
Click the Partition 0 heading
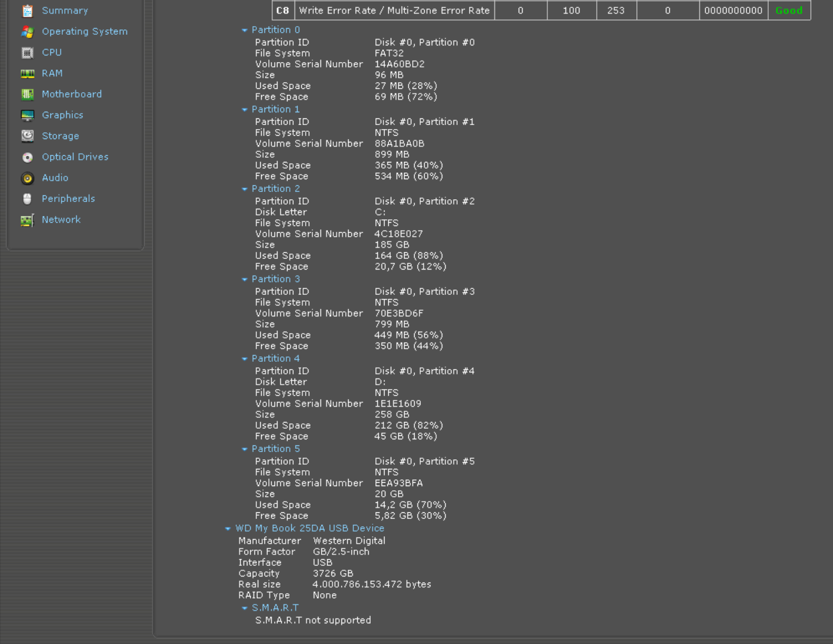tap(276, 30)
